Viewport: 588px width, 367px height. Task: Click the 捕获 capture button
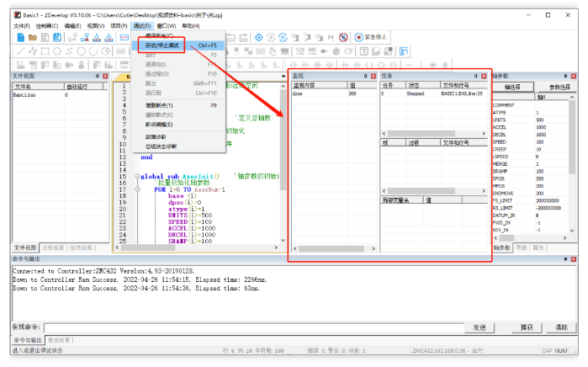click(527, 327)
